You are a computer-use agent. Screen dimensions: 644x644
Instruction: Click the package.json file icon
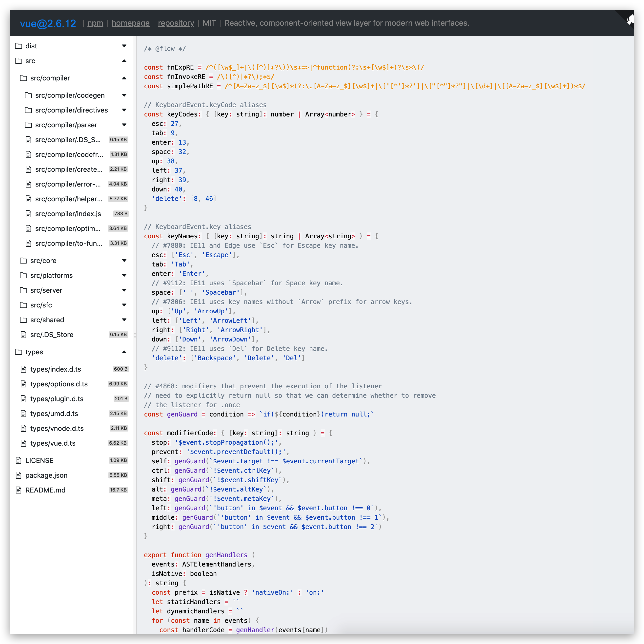(19, 475)
